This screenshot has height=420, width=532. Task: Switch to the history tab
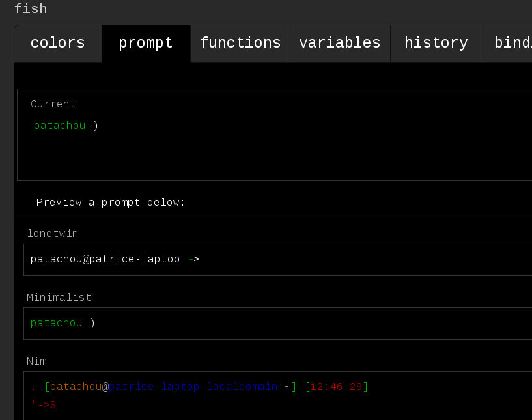tap(436, 44)
